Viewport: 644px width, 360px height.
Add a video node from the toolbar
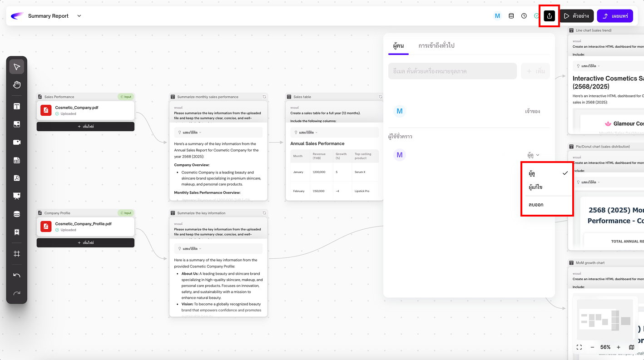tap(17, 142)
